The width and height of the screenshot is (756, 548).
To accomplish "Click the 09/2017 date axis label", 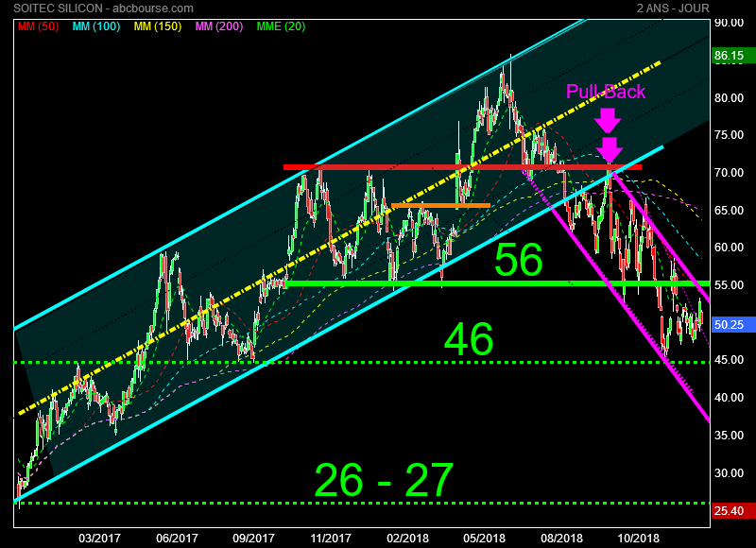I will [x=253, y=539].
